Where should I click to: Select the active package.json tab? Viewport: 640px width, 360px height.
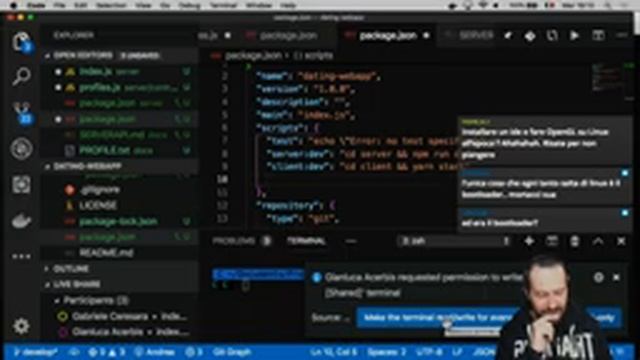[x=387, y=36]
